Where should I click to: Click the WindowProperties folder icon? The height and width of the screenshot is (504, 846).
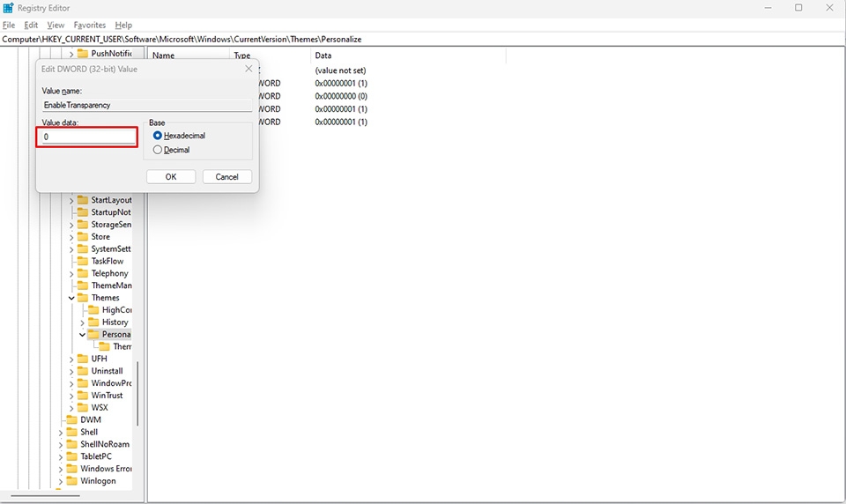83,383
